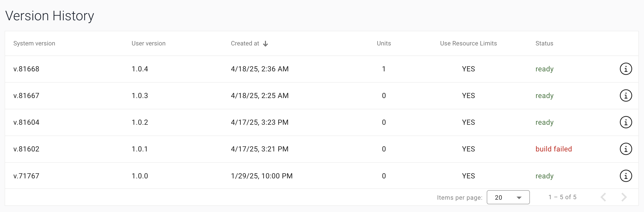This screenshot has width=644, height=212.
Task: Sort by Status column header
Action: (544, 44)
